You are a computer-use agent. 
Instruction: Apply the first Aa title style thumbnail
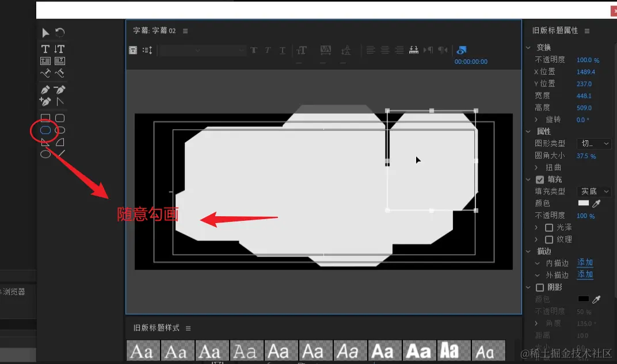coord(143,351)
